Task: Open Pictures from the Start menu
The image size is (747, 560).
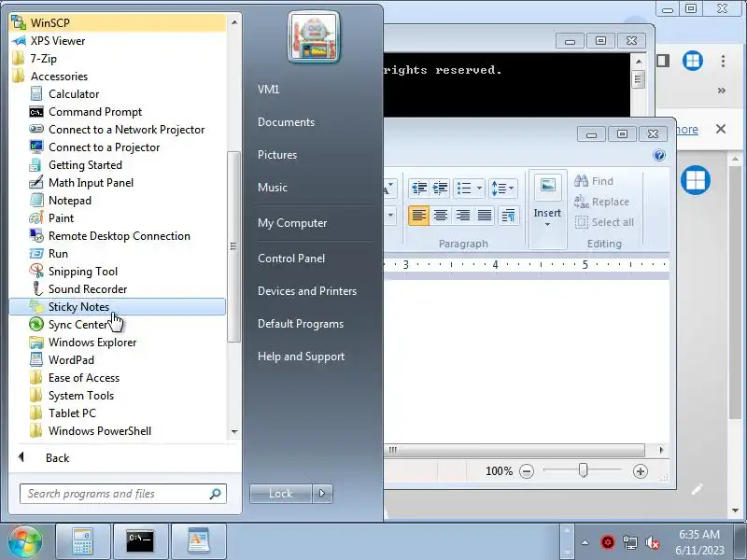Action: click(277, 155)
